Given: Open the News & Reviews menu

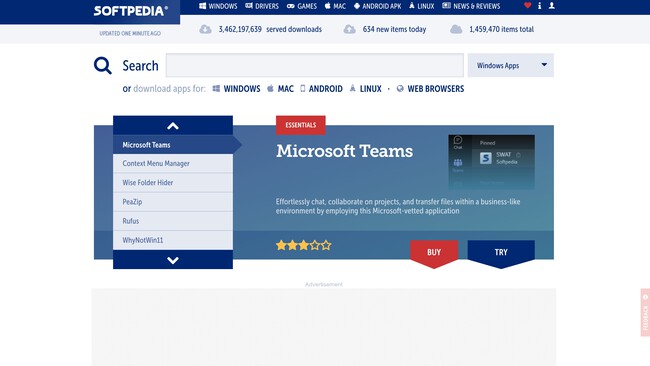Looking at the screenshot, I should point(471,6).
